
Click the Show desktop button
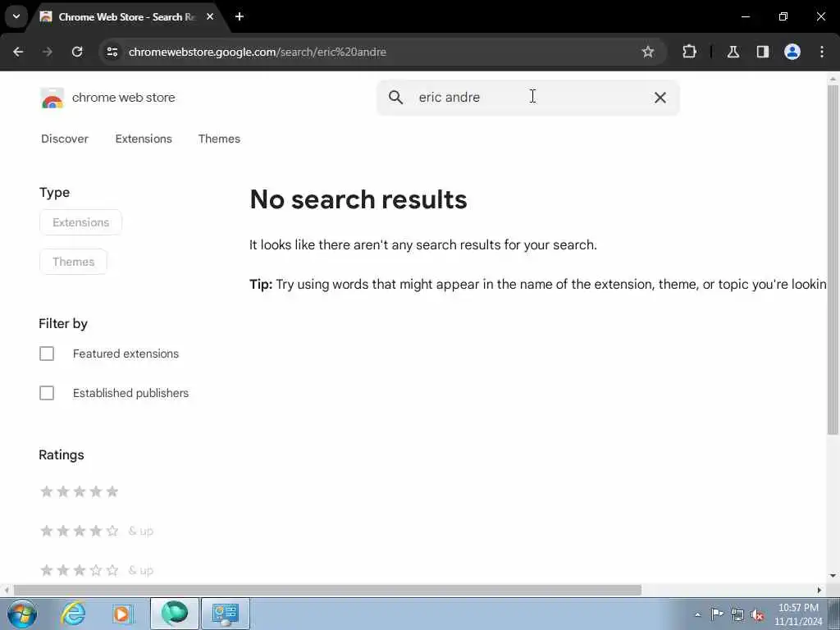point(834,614)
